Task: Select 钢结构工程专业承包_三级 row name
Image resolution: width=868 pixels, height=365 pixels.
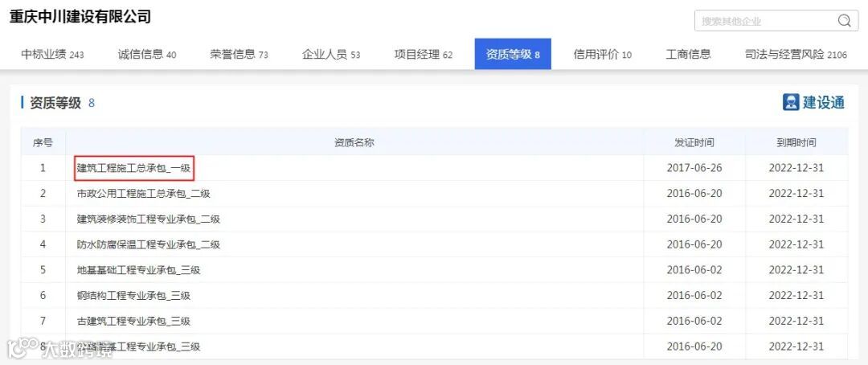Action: click(133, 295)
